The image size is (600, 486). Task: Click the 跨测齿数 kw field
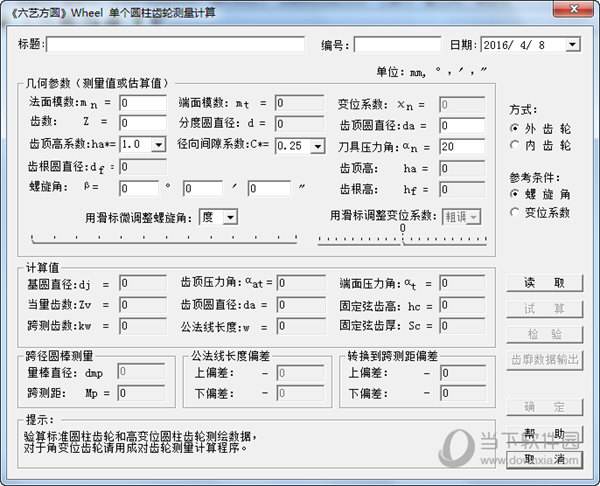point(143,326)
